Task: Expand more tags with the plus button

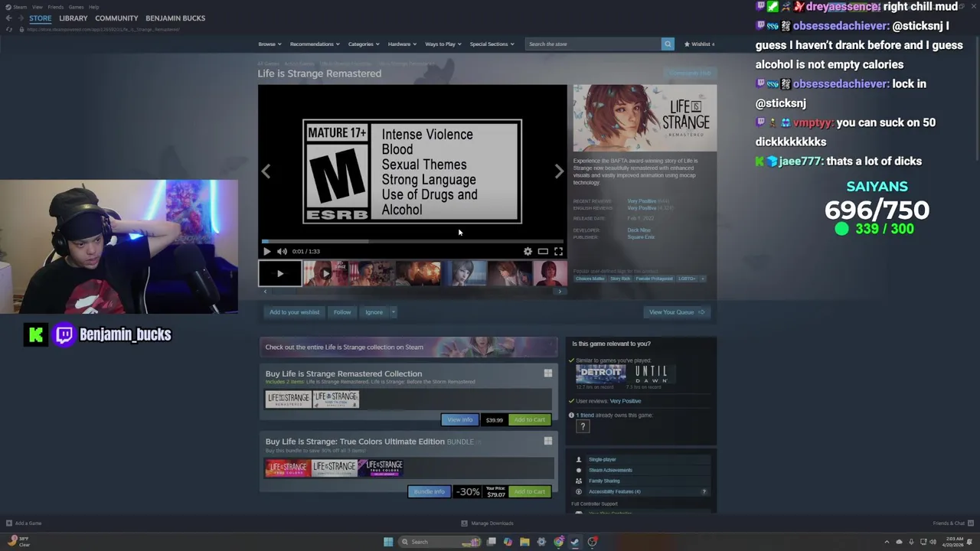Action: pos(702,279)
